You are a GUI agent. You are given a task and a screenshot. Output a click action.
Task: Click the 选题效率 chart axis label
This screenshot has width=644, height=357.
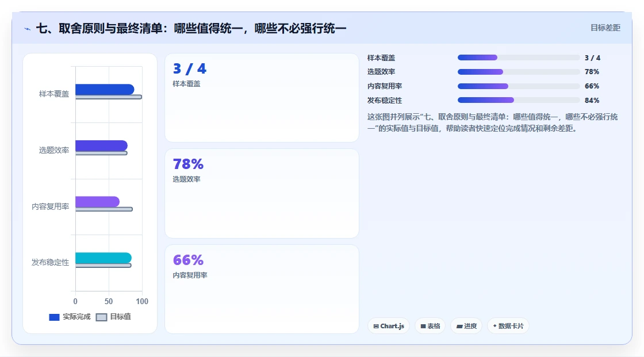tap(54, 150)
